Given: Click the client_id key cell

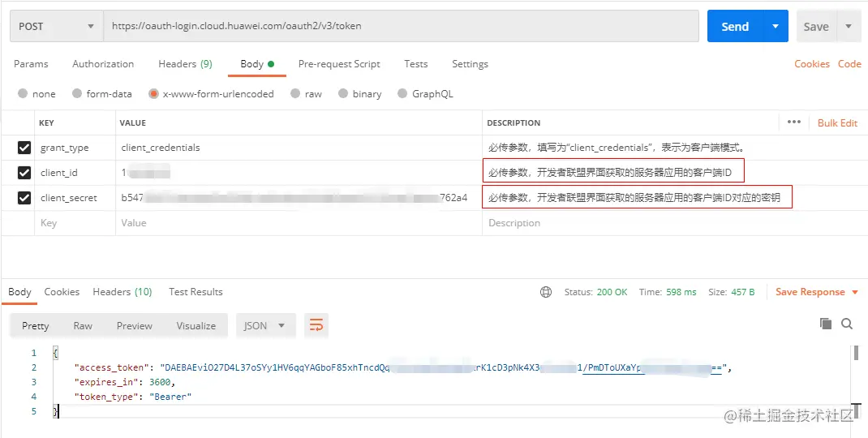Looking at the screenshot, I should 75,173.
